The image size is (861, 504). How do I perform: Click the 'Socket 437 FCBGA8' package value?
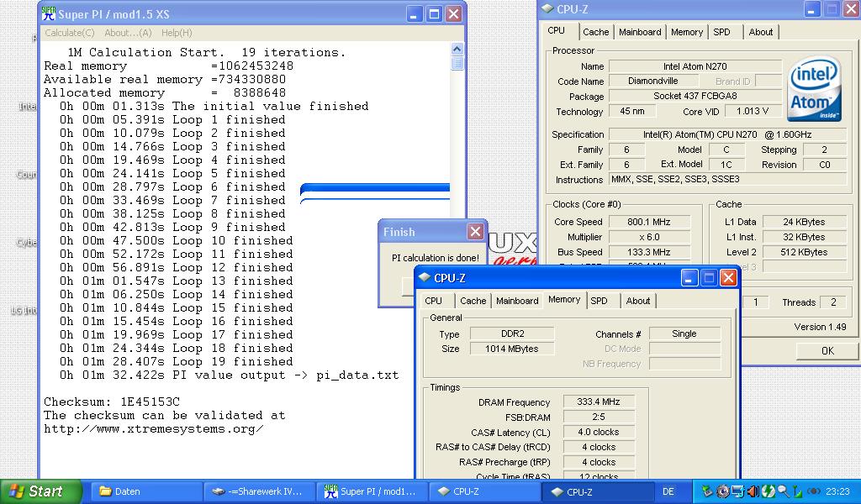pyautogui.click(x=695, y=96)
